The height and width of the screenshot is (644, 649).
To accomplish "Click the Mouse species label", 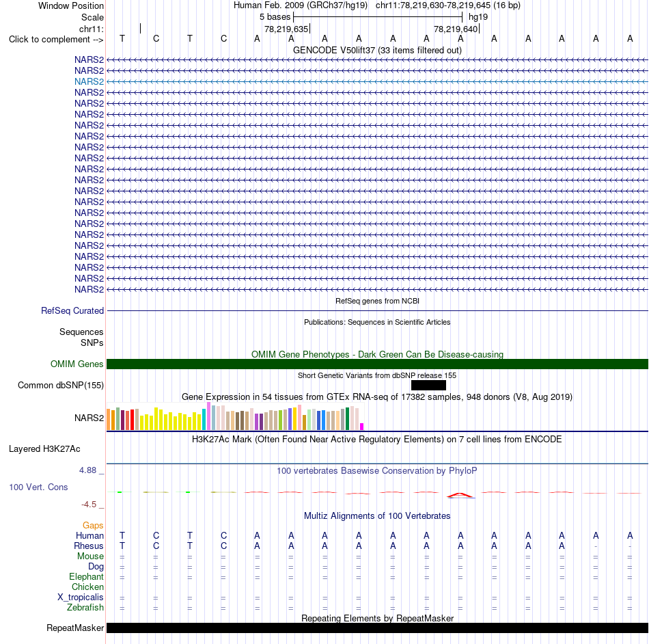I will (90, 556).
